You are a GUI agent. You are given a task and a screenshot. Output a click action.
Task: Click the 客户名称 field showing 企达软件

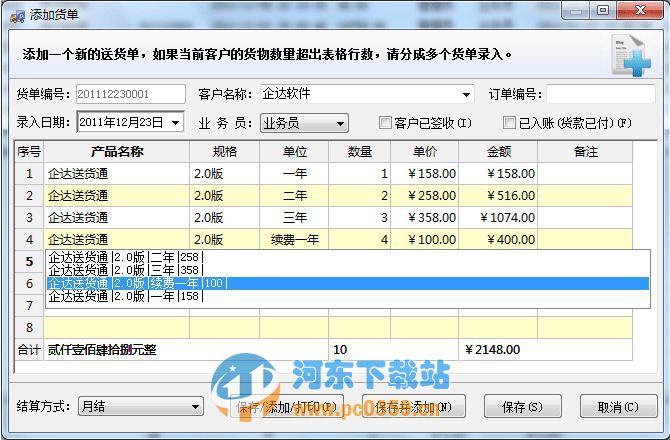367,94
